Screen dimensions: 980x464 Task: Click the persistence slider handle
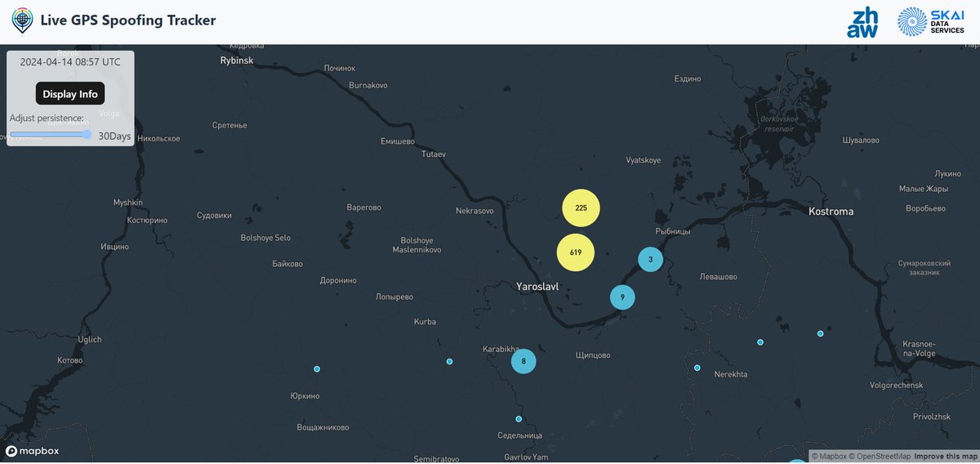[x=87, y=135]
